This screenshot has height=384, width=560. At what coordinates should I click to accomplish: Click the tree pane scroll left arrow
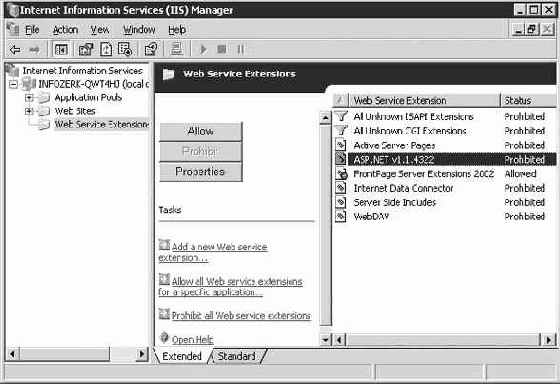click(12, 354)
